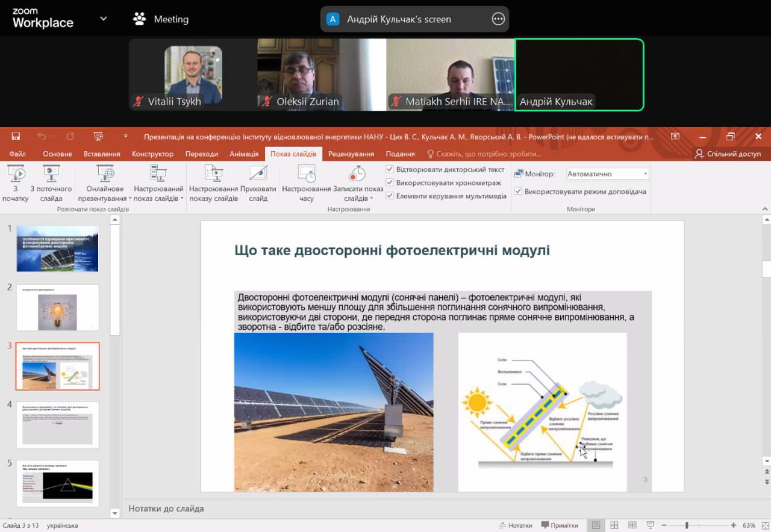Click the Undo arrow in quick access toolbar
771x532 pixels.
pyautogui.click(x=42, y=137)
